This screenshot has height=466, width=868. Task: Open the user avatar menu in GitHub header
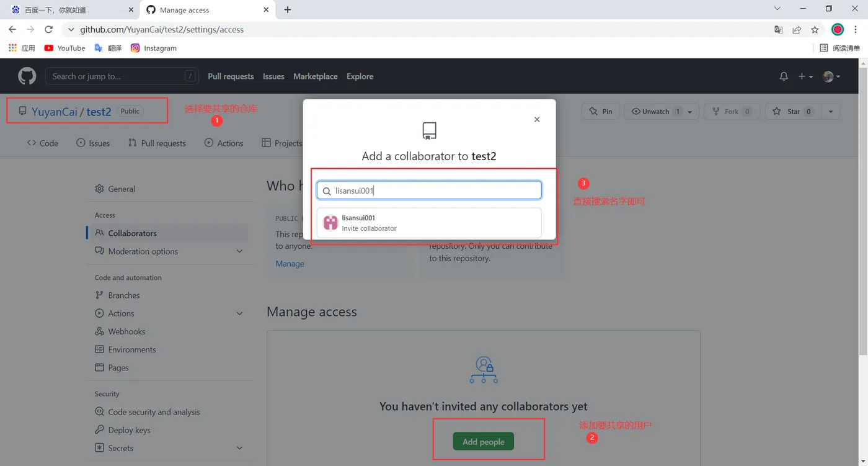(x=831, y=76)
